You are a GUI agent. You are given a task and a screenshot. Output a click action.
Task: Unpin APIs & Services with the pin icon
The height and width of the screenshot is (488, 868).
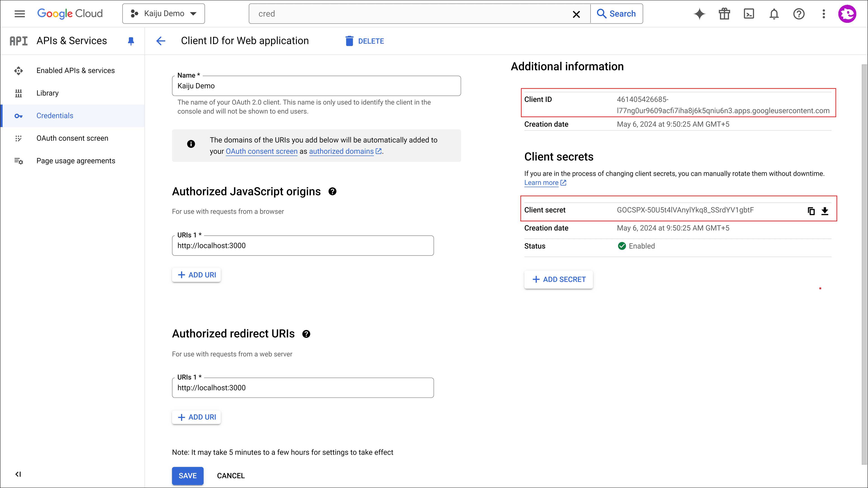click(131, 41)
